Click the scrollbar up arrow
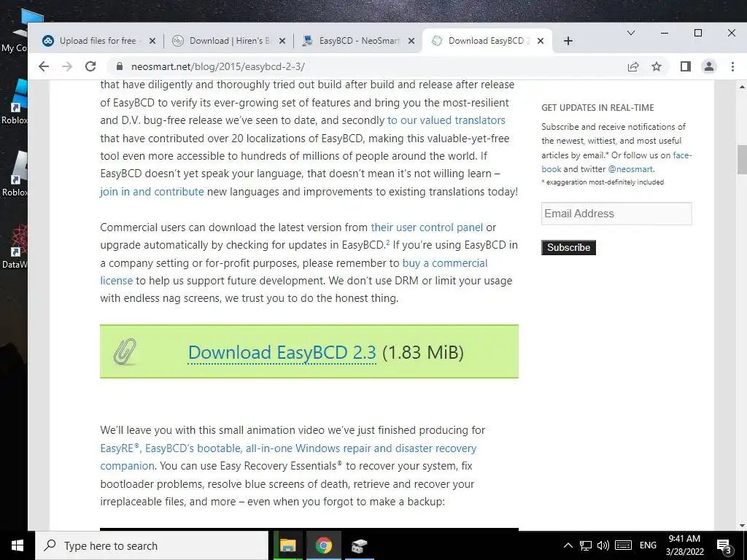 click(x=742, y=87)
